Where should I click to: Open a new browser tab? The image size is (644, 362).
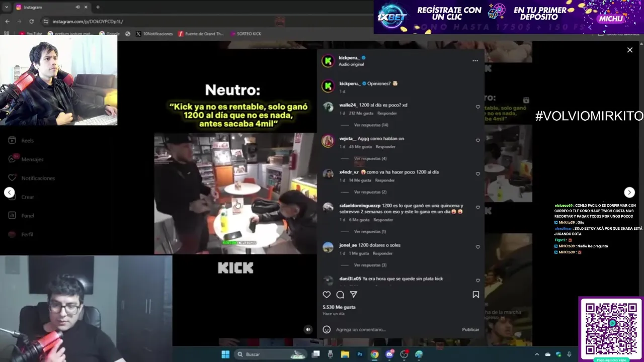tap(98, 7)
